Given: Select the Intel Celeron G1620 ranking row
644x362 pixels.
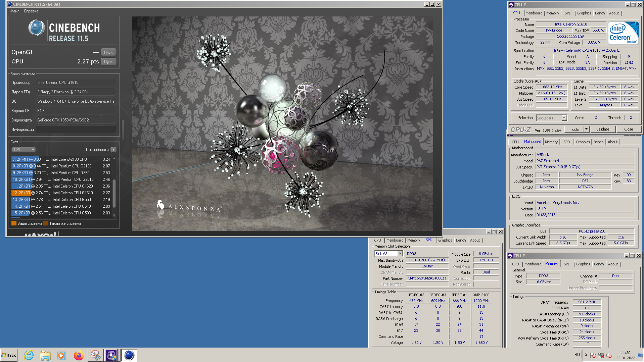Looking at the screenshot, I should pos(61,186).
